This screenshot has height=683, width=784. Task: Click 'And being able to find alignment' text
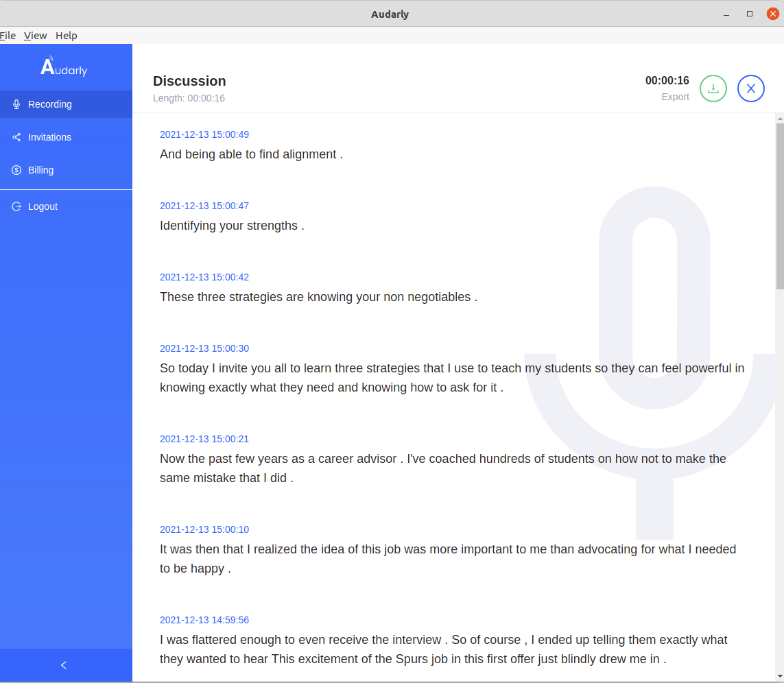point(251,154)
